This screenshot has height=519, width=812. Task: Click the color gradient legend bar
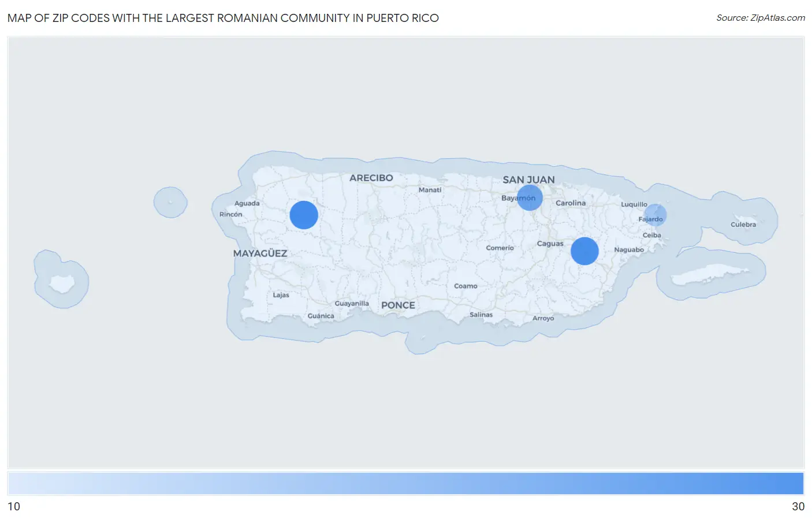click(406, 483)
